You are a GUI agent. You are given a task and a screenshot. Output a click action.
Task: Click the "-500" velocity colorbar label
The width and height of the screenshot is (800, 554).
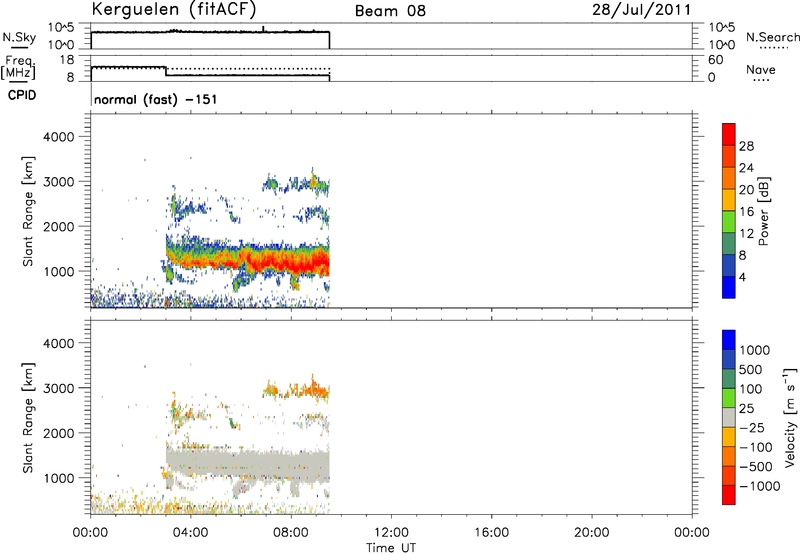pos(755,467)
